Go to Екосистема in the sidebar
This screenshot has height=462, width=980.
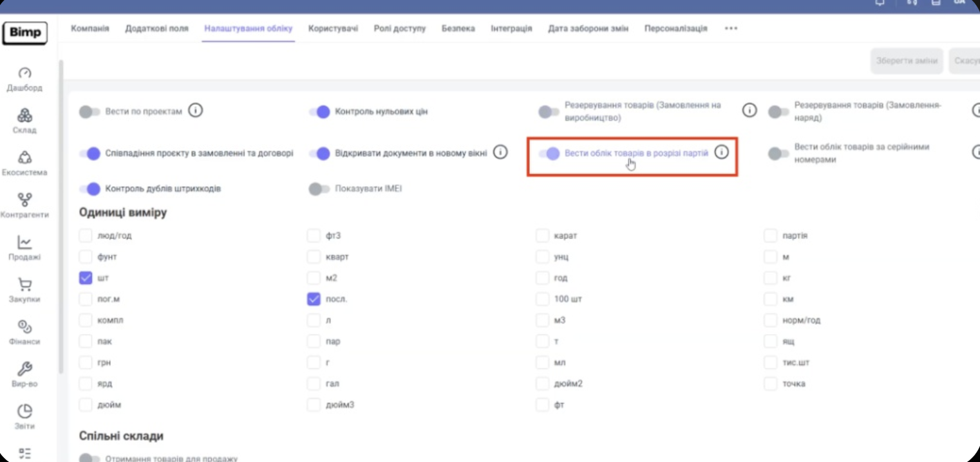tap(24, 159)
